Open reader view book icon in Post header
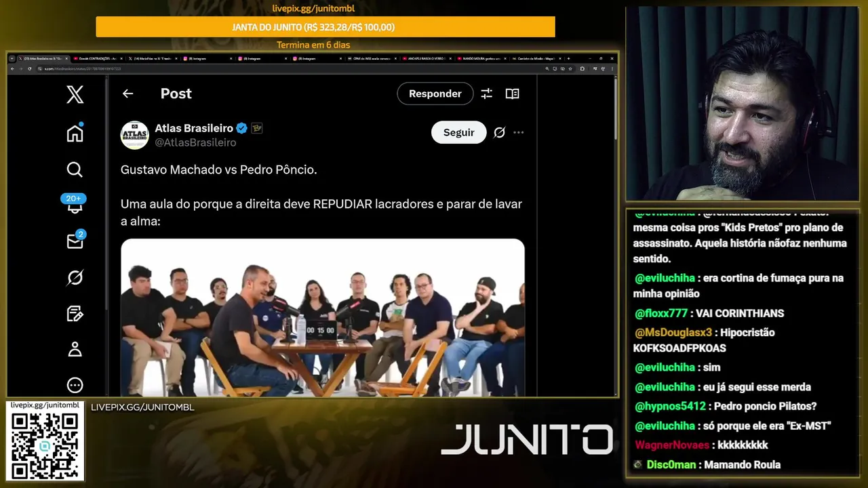This screenshot has height=488, width=868. click(x=513, y=94)
